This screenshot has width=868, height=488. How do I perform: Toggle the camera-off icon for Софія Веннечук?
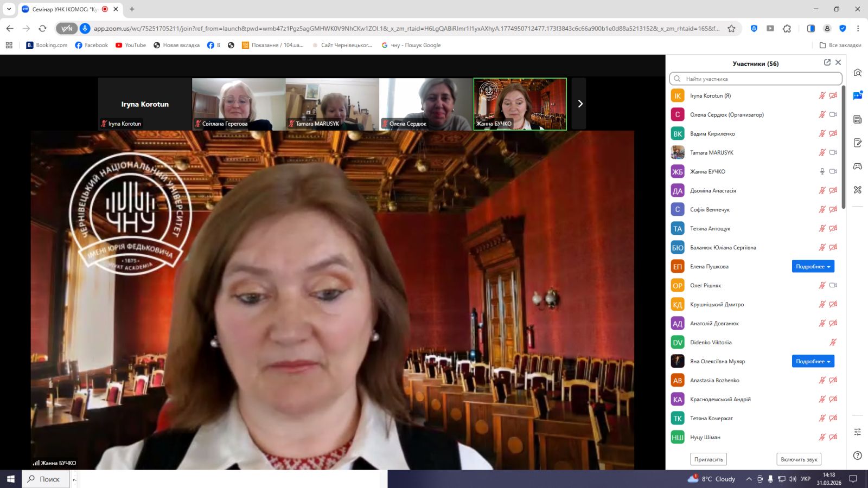click(833, 209)
